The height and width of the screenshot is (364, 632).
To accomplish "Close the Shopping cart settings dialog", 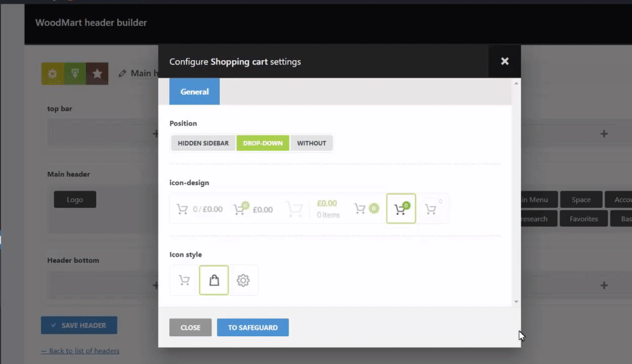I will point(504,61).
